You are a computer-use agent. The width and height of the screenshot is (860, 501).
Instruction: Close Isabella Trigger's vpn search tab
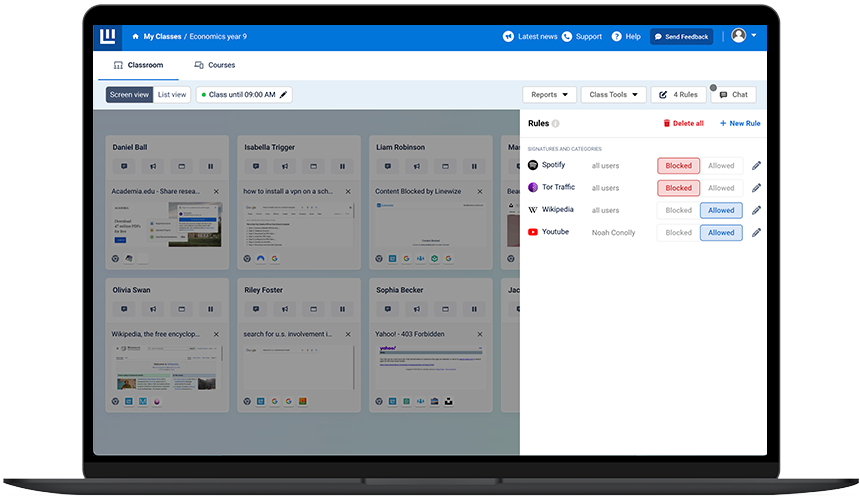pyautogui.click(x=348, y=192)
